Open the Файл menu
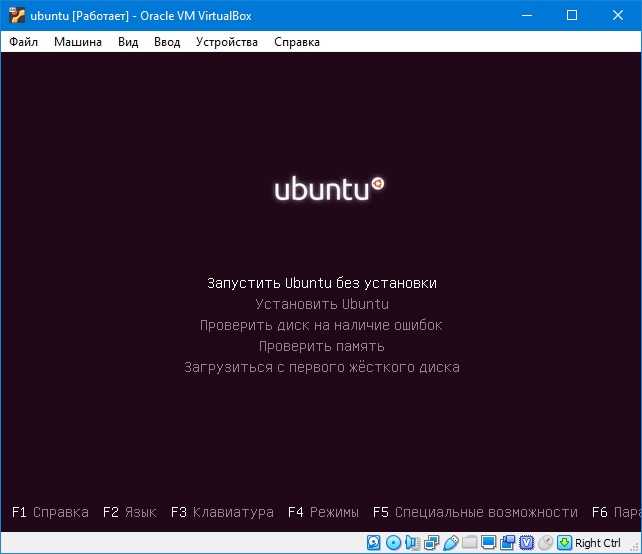This screenshot has height=554, width=642. (23, 42)
